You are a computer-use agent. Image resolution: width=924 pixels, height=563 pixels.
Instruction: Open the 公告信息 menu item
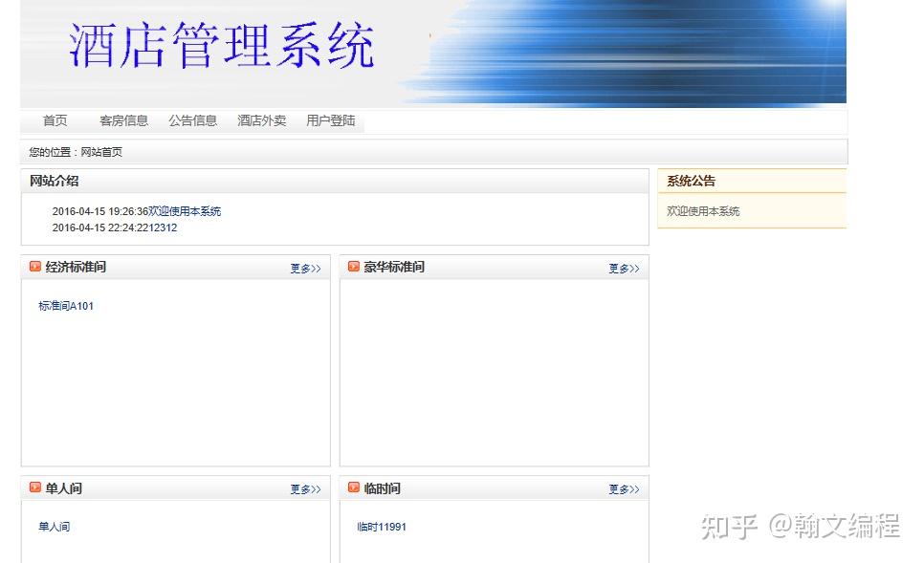tap(192, 120)
